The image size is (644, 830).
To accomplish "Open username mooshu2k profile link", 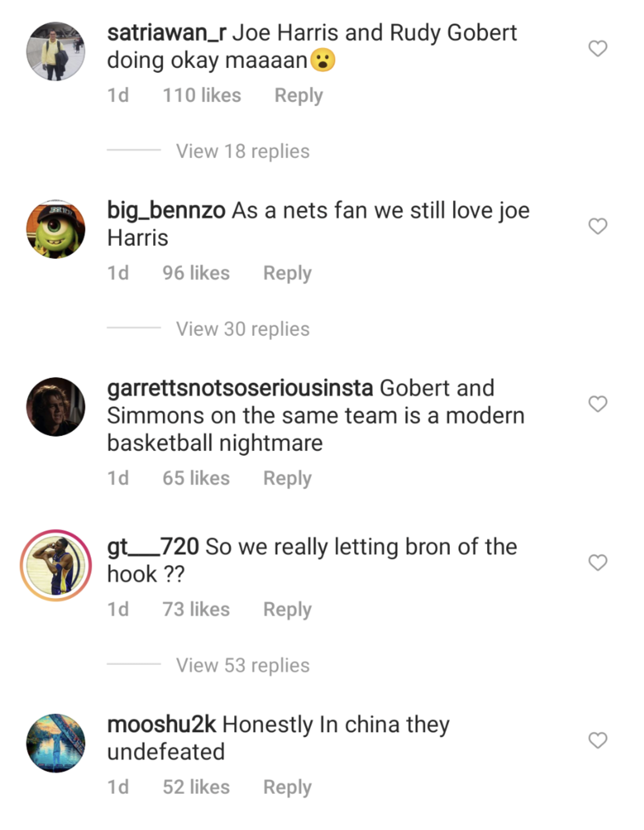I will [x=162, y=725].
